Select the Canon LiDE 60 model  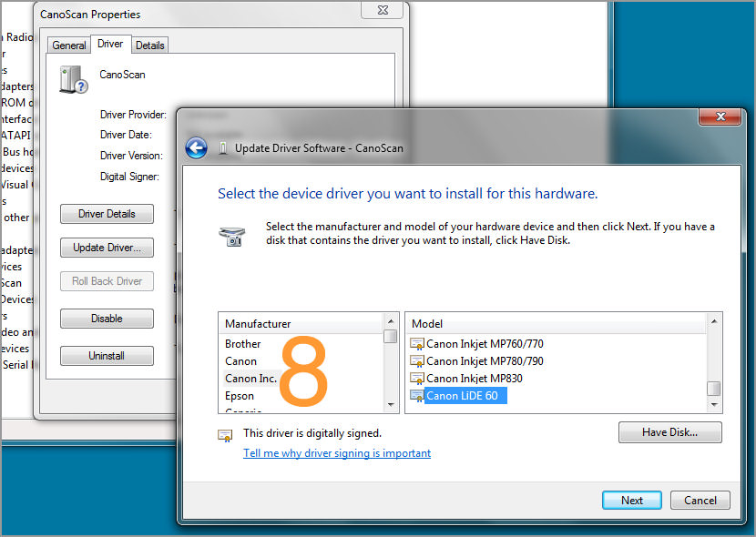465,396
